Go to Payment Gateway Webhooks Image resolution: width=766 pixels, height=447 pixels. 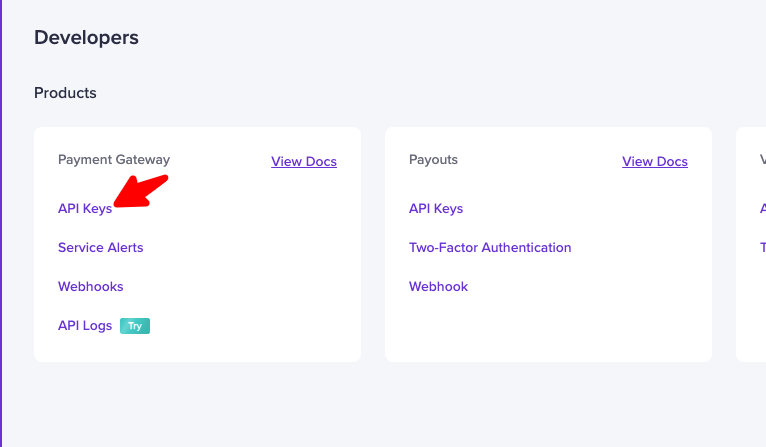pyautogui.click(x=91, y=287)
